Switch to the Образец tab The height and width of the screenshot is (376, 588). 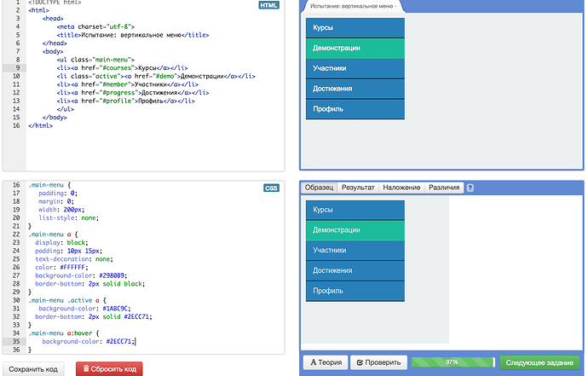[x=319, y=188]
